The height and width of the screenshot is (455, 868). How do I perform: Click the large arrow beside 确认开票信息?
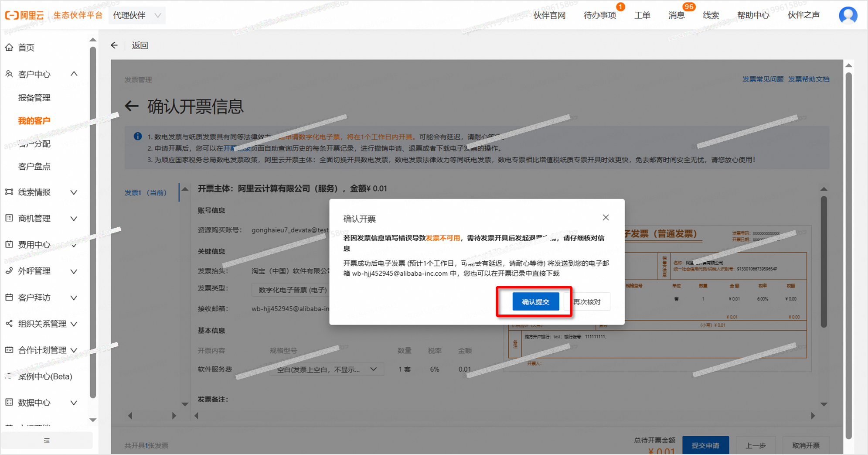[x=132, y=106]
